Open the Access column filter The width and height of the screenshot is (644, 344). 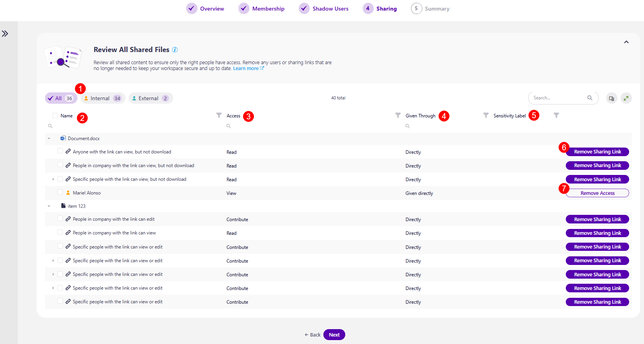(398, 115)
